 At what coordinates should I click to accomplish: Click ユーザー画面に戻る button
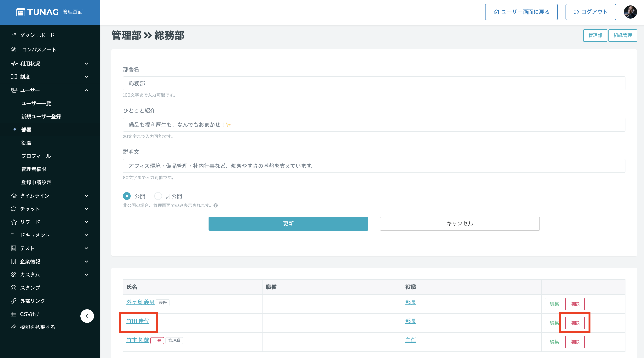(521, 12)
